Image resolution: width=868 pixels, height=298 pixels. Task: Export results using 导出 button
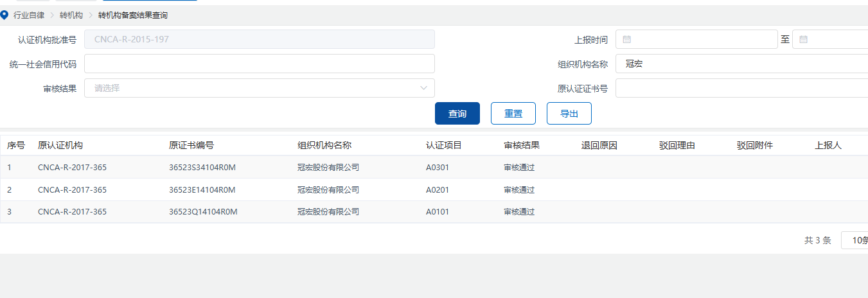(x=569, y=114)
